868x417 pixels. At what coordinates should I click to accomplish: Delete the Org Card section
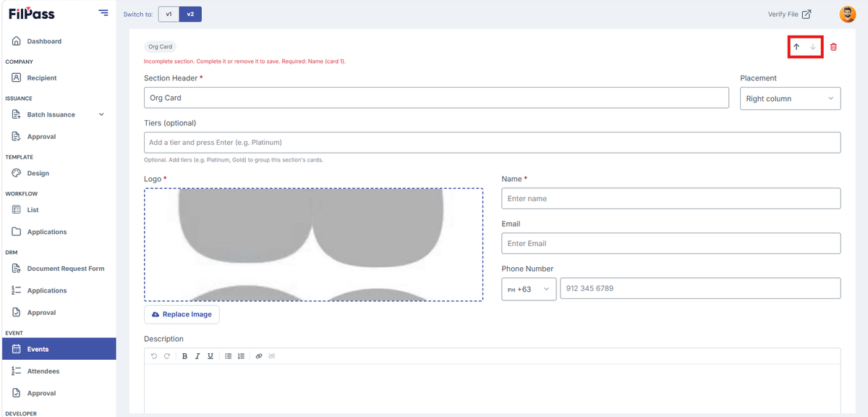833,47
